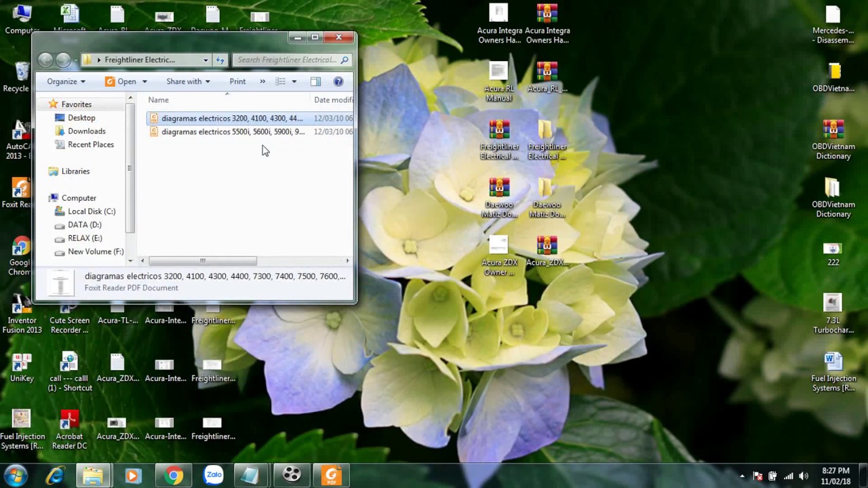Open Local Disk (C:) in navigation pane

(x=92, y=211)
